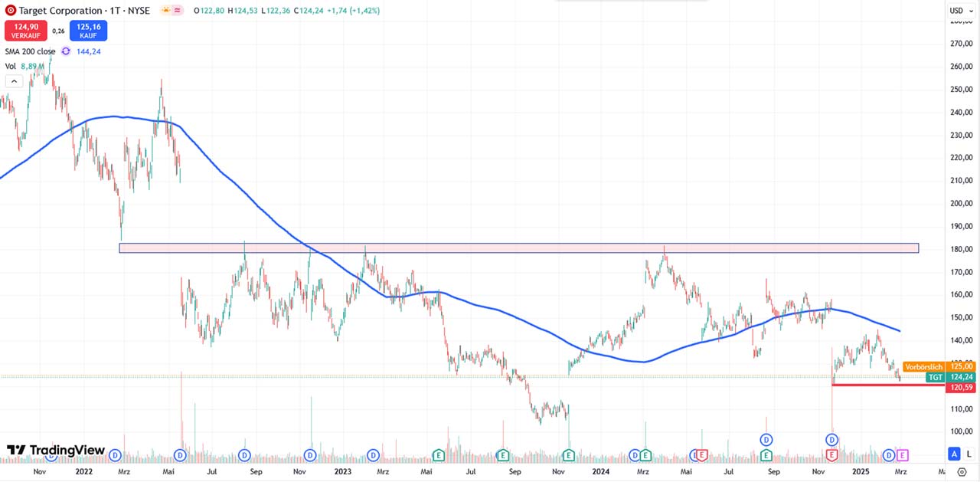Screen dimensions: 980x482
Task: Open the USD currency dropdown
Action: (960, 11)
